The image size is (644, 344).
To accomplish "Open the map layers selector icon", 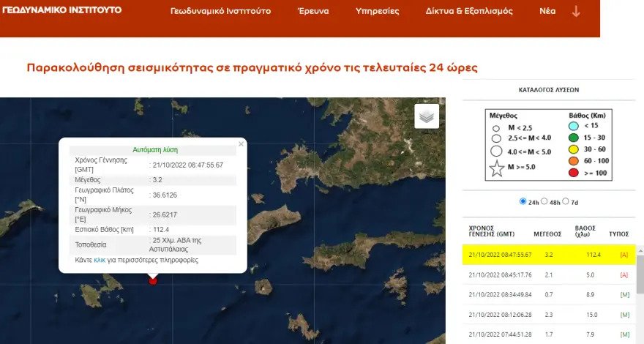I will pos(427,116).
